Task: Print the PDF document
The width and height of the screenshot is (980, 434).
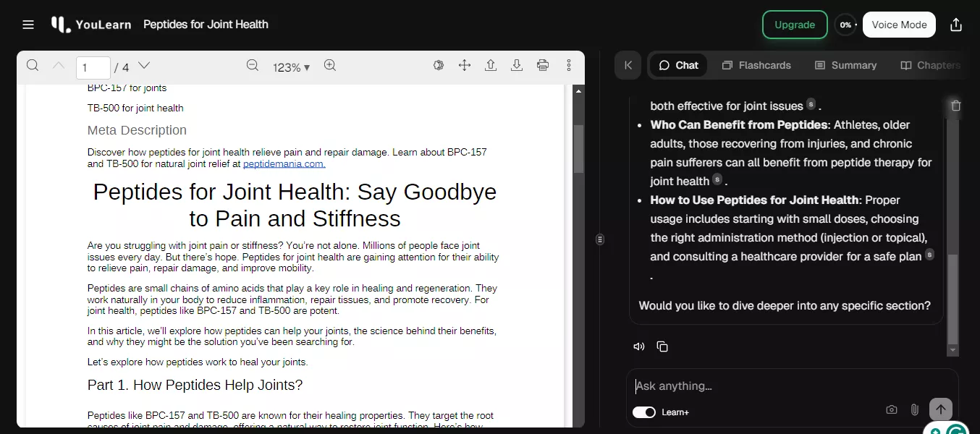Action: [543, 66]
